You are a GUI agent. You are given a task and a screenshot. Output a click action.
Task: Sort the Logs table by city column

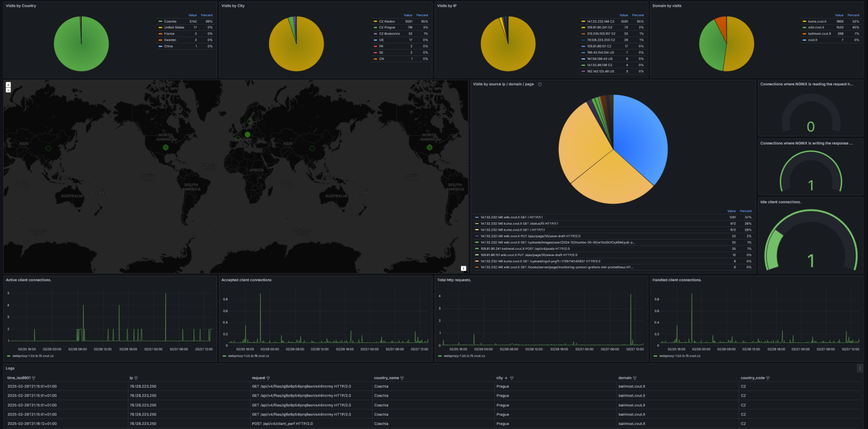click(x=500, y=378)
